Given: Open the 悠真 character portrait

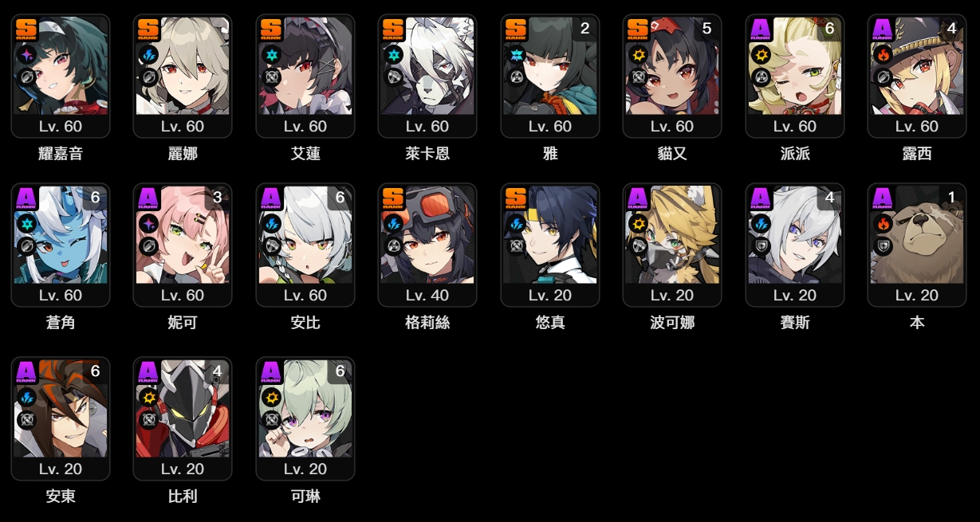Looking at the screenshot, I should point(550,235).
